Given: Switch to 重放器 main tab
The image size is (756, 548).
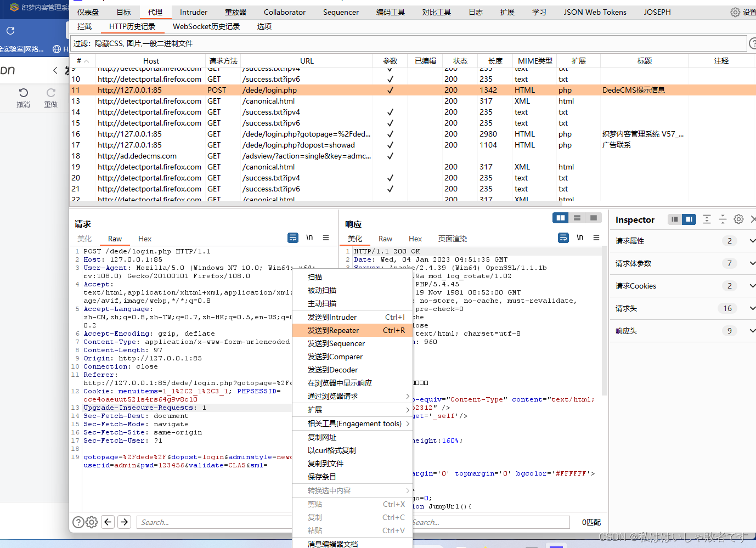Looking at the screenshot, I should pyautogui.click(x=235, y=12).
